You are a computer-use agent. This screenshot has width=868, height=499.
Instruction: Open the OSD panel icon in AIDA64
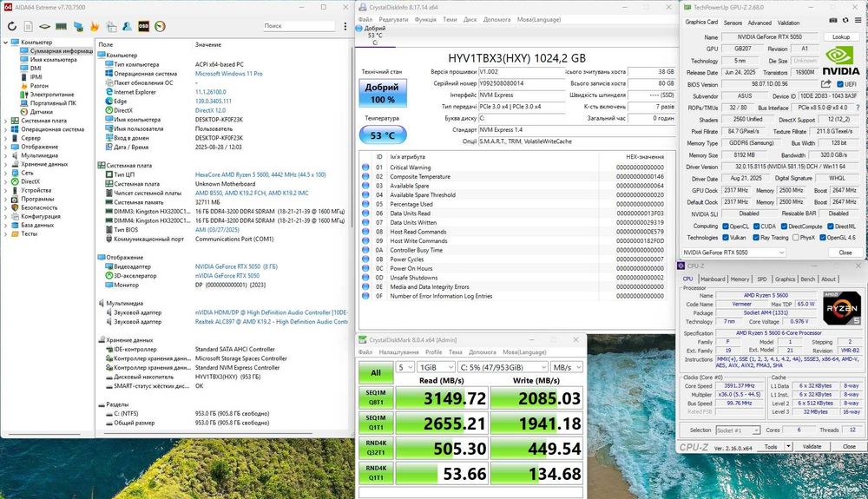click(x=143, y=26)
